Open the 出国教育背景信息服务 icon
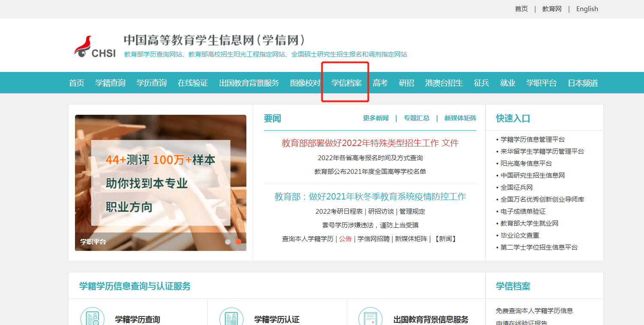The width and height of the screenshot is (644, 325). pyautogui.click(x=370, y=316)
